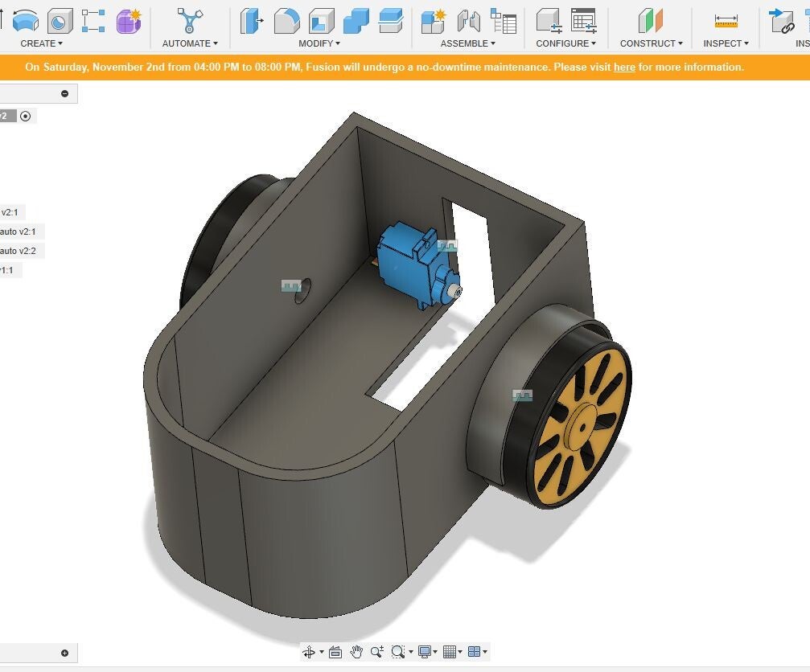Toggle the active component radio button
Viewport: 810px width, 672px height.
point(26,116)
